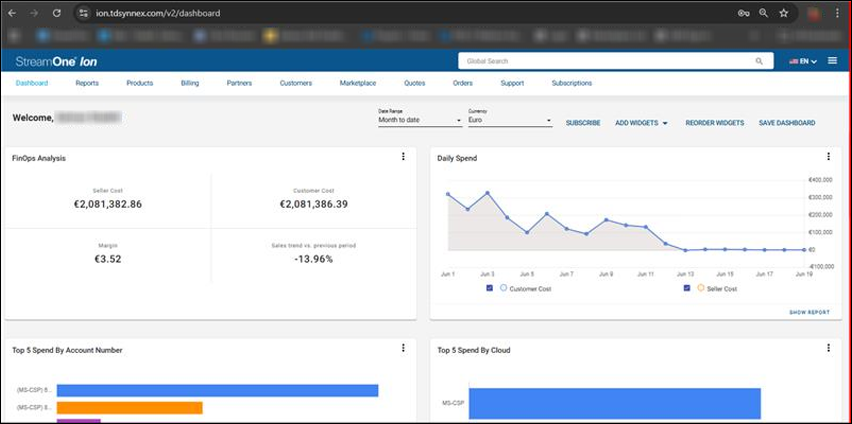The height and width of the screenshot is (424, 852).
Task: Click the zoom magnifier icon in address bar
Action: [x=763, y=13]
